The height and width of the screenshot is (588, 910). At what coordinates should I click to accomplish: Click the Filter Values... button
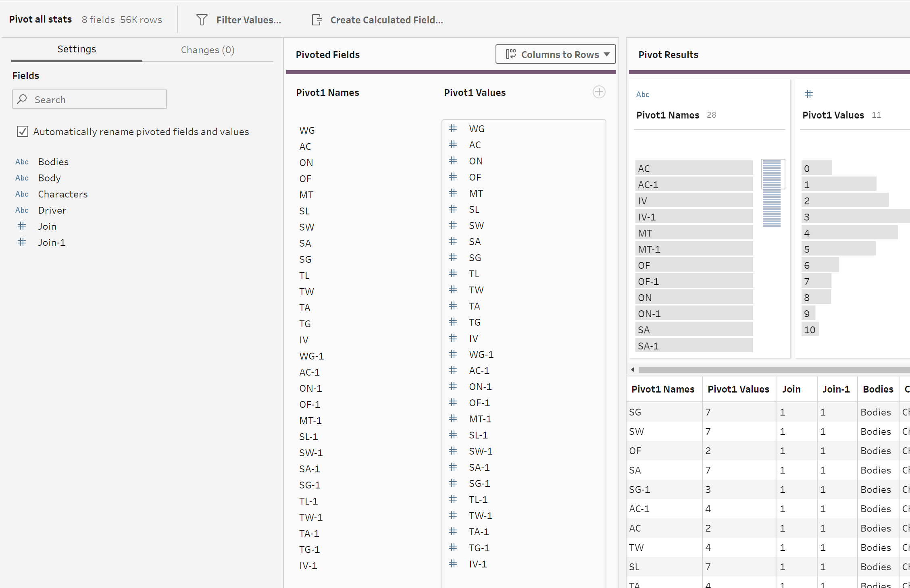[x=248, y=20]
